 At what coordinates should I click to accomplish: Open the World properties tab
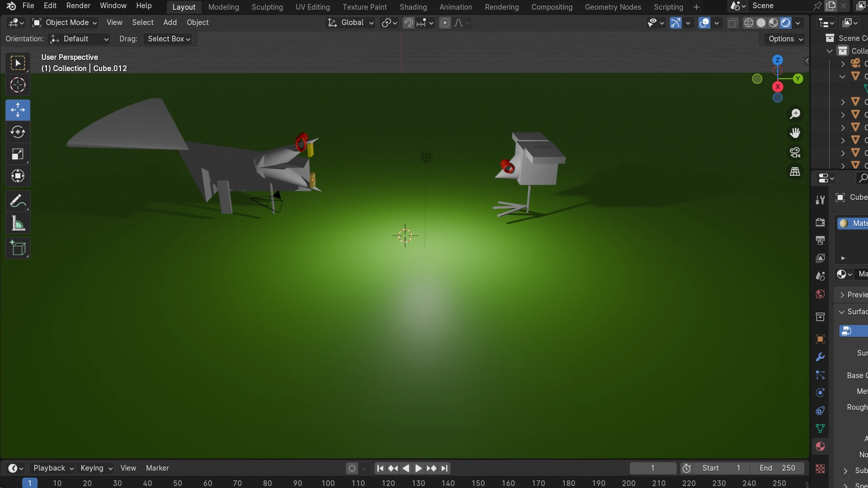point(820,294)
